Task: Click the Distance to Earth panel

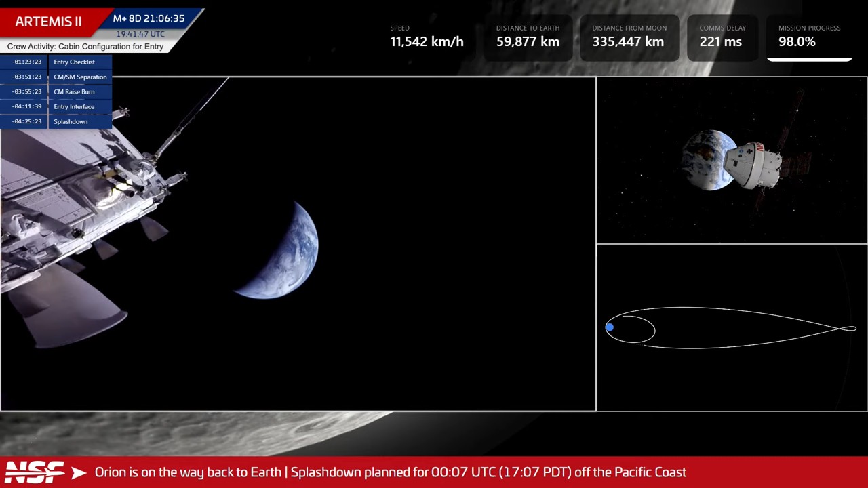Action: click(528, 37)
